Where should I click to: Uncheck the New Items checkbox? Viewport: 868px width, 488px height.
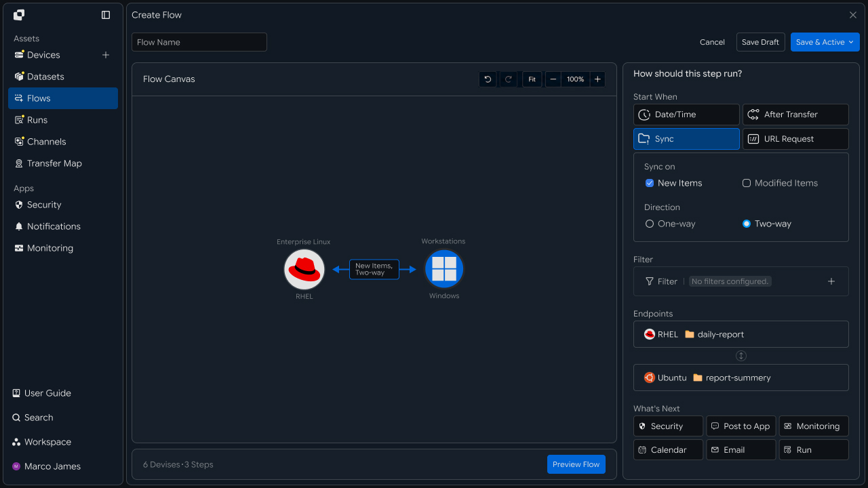[650, 183]
